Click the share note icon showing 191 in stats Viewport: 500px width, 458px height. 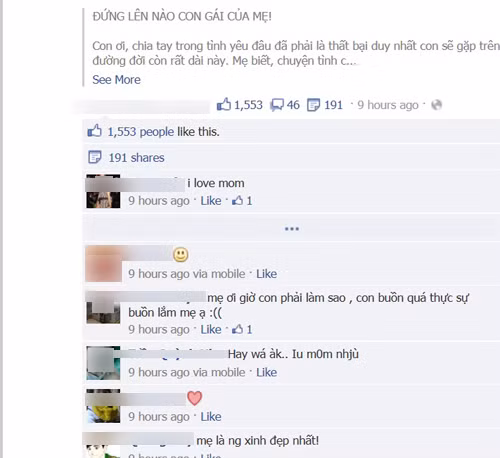tap(313, 105)
